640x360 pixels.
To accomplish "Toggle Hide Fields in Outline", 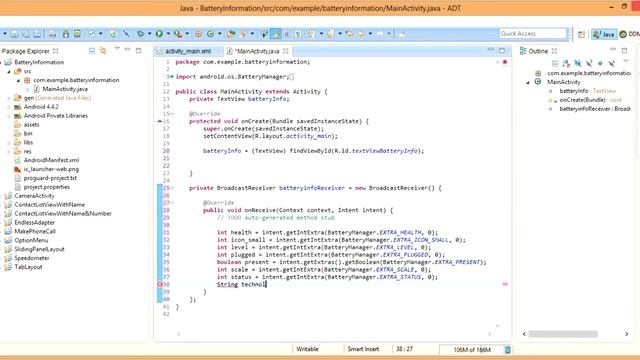I will [x=578, y=63].
